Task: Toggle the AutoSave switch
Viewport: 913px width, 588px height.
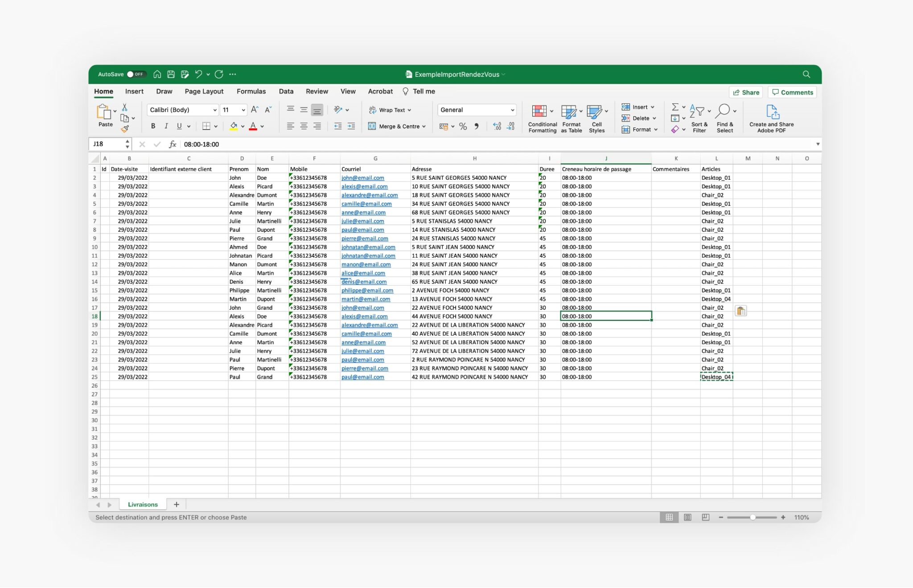Action: pos(135,74)
